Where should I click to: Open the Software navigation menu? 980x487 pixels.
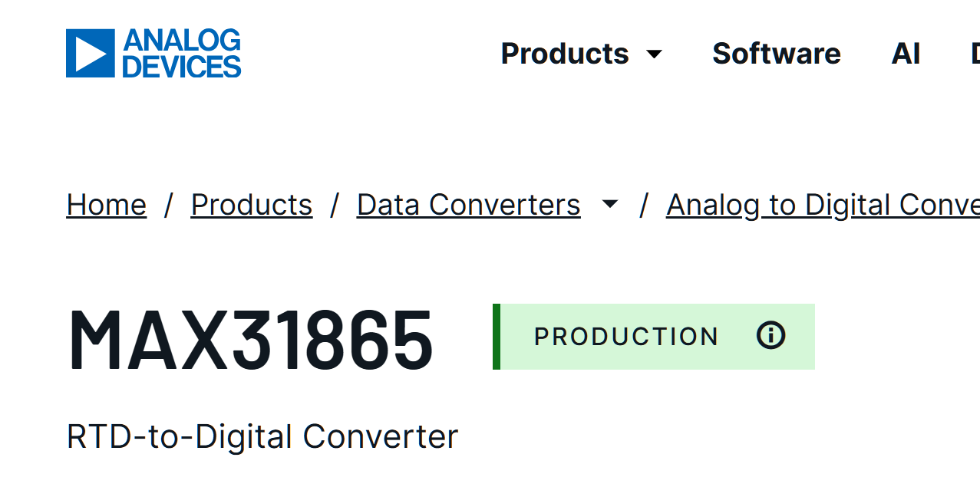pos(776,54)
